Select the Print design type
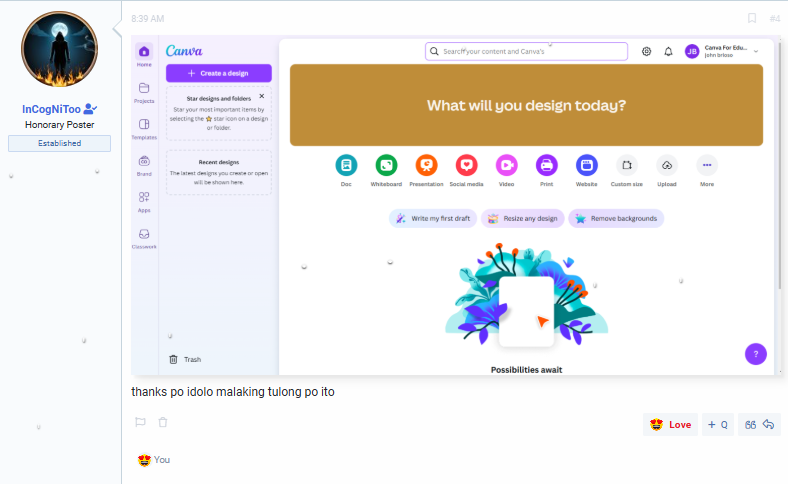 point(547,170)
